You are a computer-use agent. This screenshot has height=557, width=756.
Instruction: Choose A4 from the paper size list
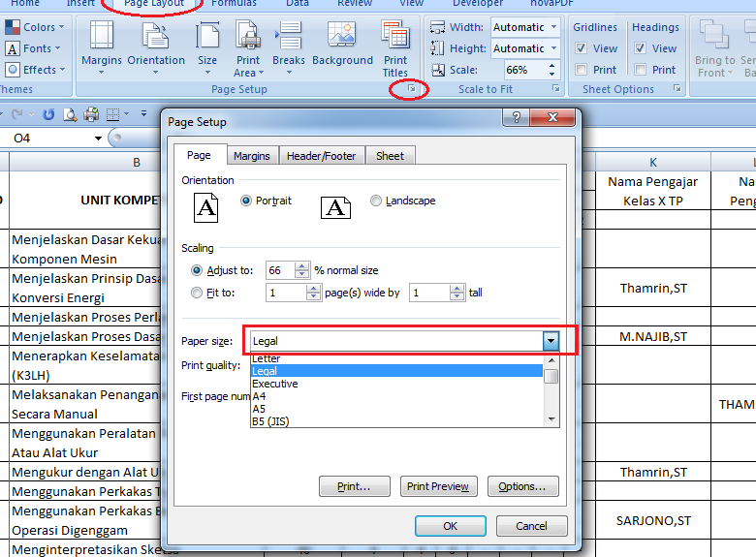[396, 396]
